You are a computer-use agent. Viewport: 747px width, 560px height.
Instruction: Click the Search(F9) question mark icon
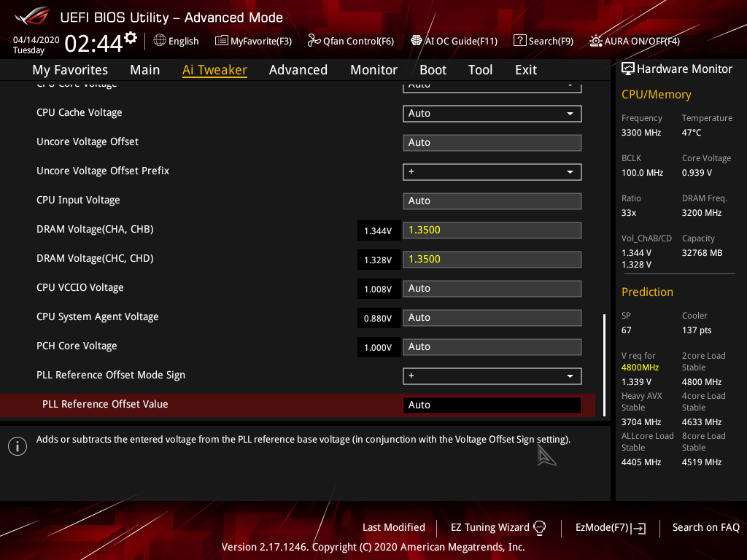coord(519,41)
